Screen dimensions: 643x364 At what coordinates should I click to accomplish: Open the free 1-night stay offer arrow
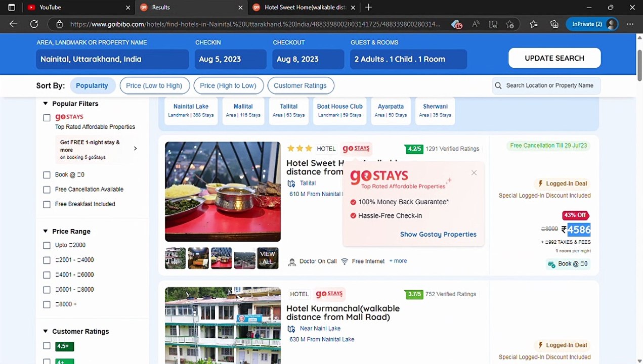point(135,149)
